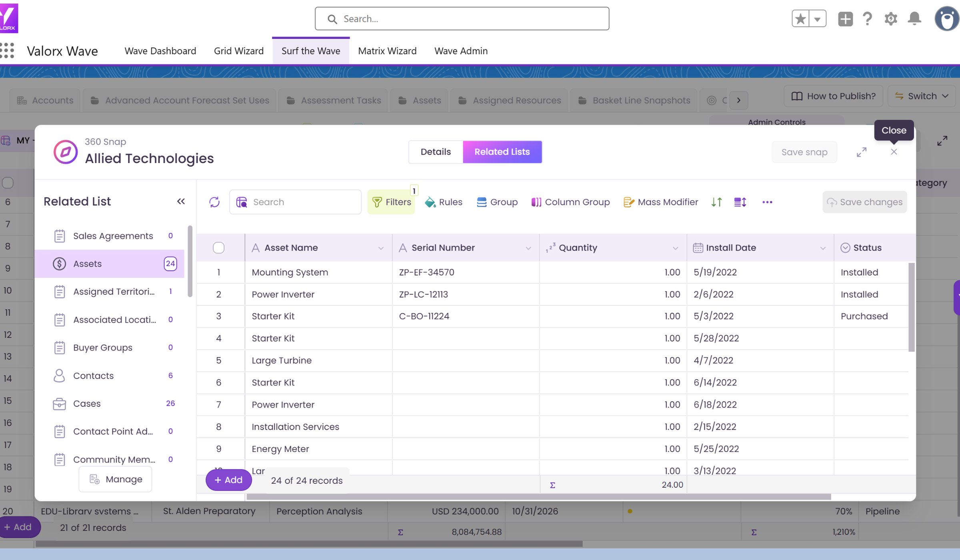Open the more options ellipsis in toolbar
The image size is (960, 560).
pyautogui.click(x=767, y=202)
